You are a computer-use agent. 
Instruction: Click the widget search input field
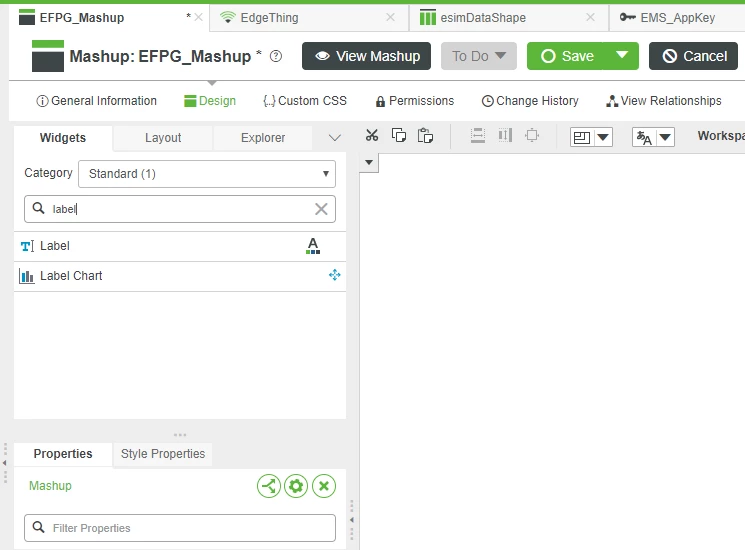click(x=180, y=209)
